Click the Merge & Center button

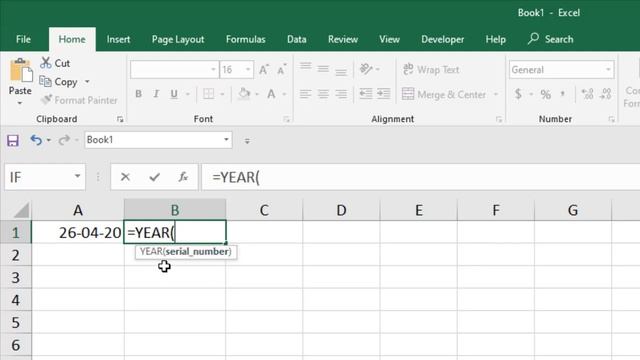tap(444, 94)
